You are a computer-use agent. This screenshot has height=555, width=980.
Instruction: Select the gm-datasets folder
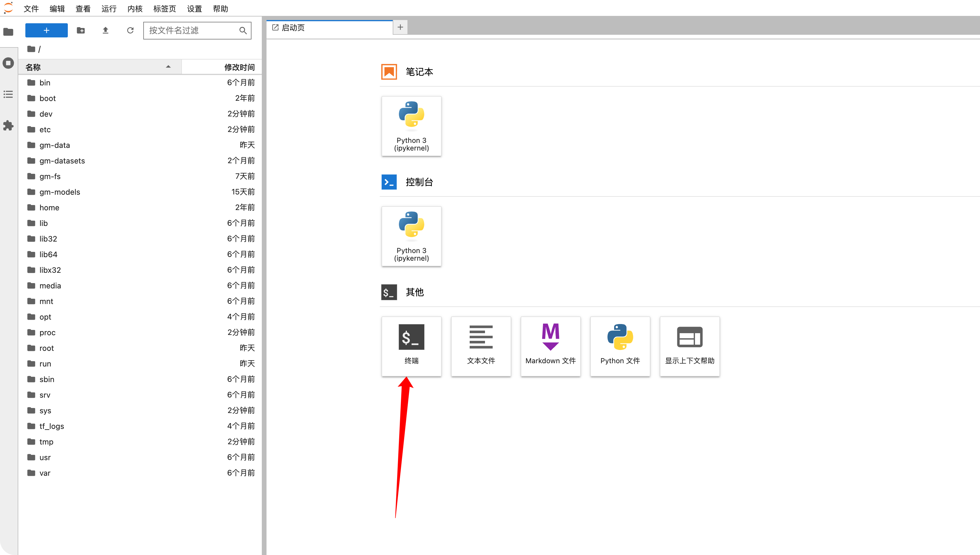[140, 161]
